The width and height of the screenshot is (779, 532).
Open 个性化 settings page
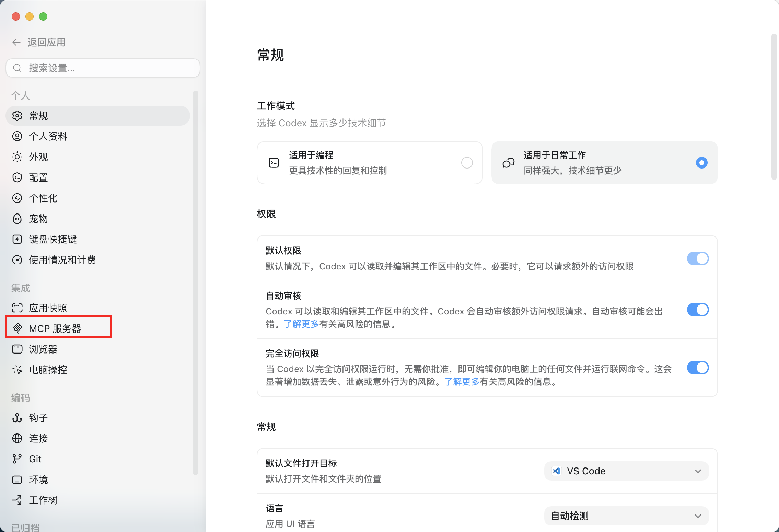[98, 198]
